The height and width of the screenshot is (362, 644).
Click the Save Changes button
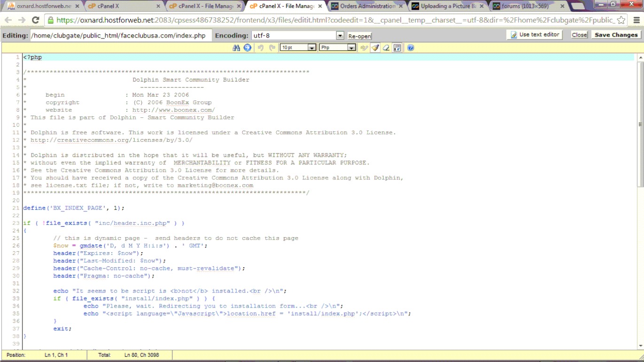coord(616,35)
